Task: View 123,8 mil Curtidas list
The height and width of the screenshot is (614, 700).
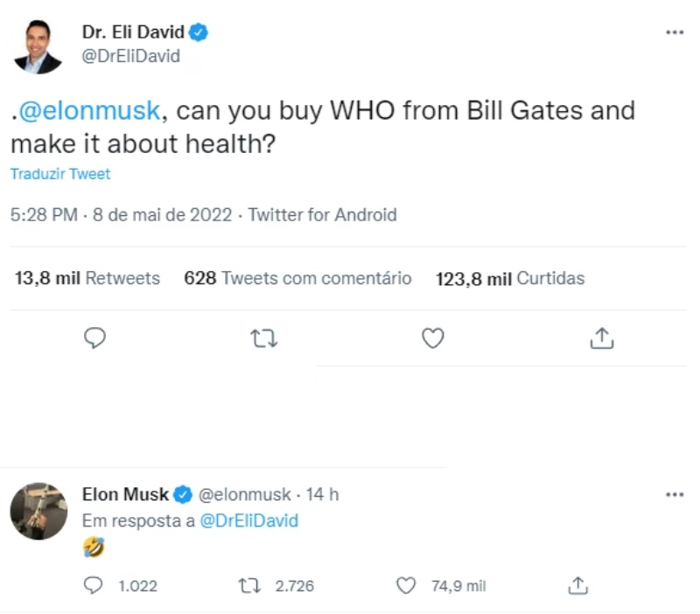Action: (x=510, y=279)
